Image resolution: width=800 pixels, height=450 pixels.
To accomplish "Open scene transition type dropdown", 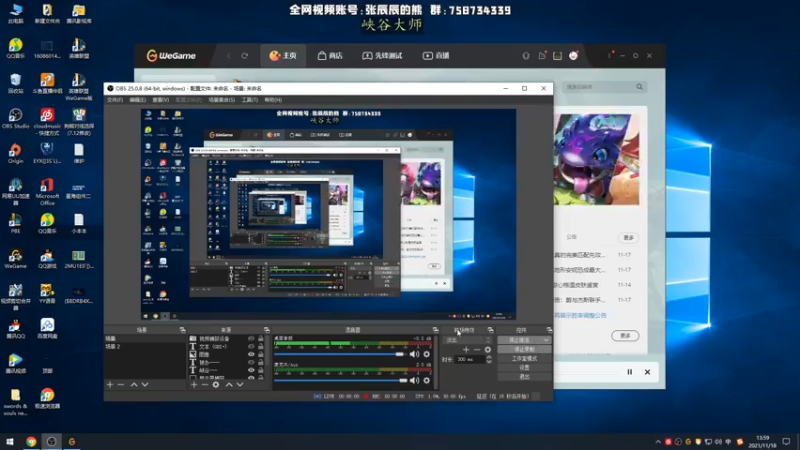I will pos(467,340).
